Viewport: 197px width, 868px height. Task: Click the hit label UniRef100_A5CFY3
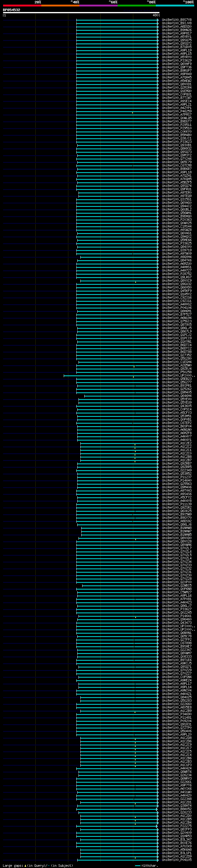(x=177, y=413)
